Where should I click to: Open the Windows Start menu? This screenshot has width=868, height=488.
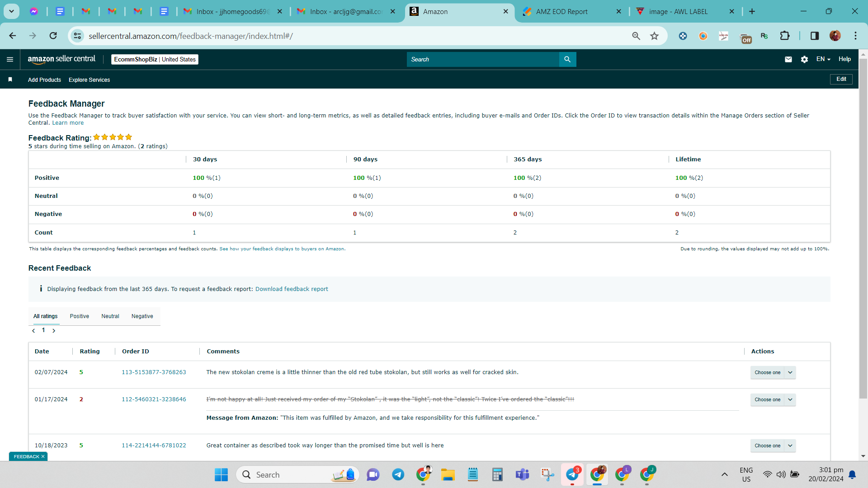pos(221,474)
